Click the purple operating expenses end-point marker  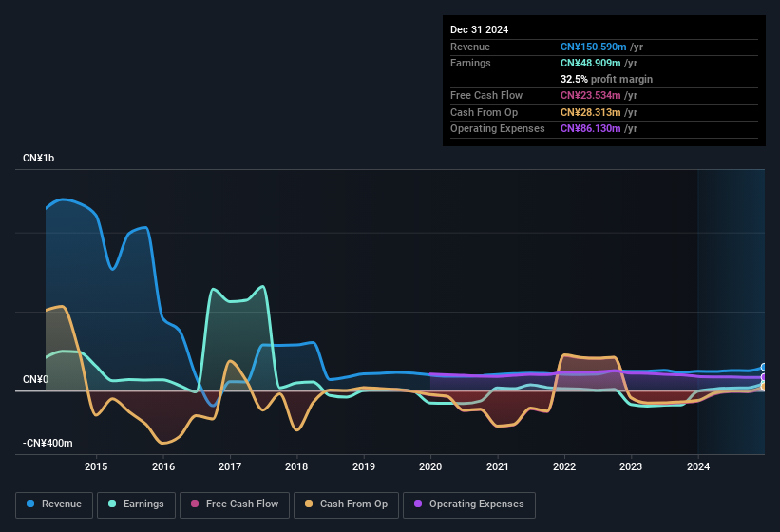pos(764,377)
